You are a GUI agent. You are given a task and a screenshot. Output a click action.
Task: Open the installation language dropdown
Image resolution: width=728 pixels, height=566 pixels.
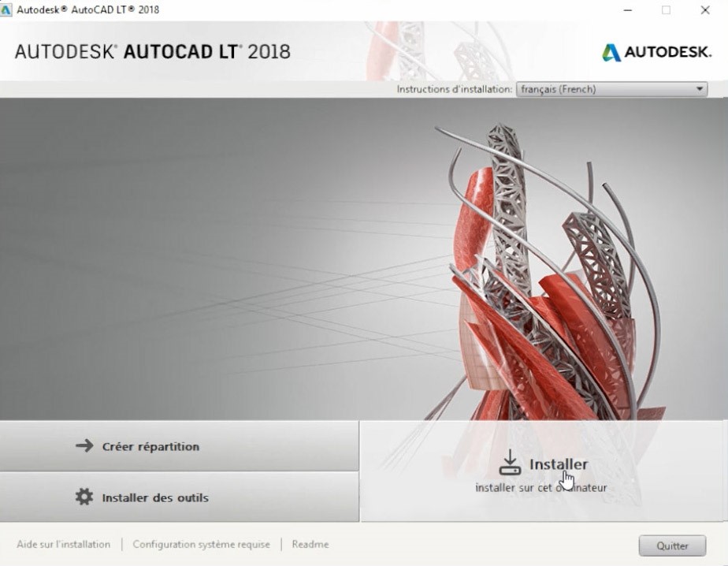coord(611,89)
